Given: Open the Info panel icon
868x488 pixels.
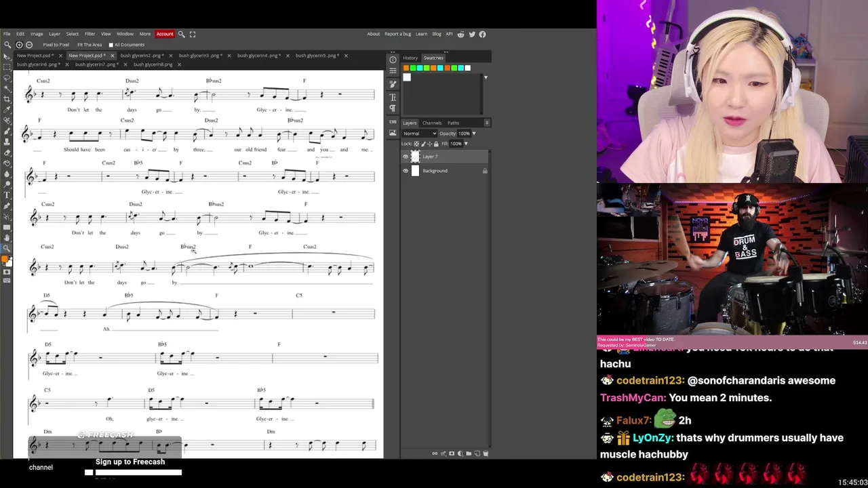Looking at the screenshot, I should click(393, 60).
